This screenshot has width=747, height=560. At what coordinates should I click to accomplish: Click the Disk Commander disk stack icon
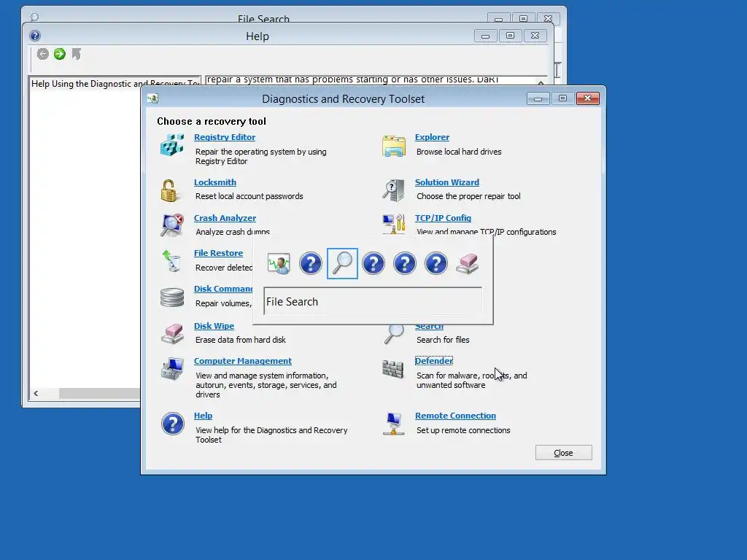click(172, 297)
